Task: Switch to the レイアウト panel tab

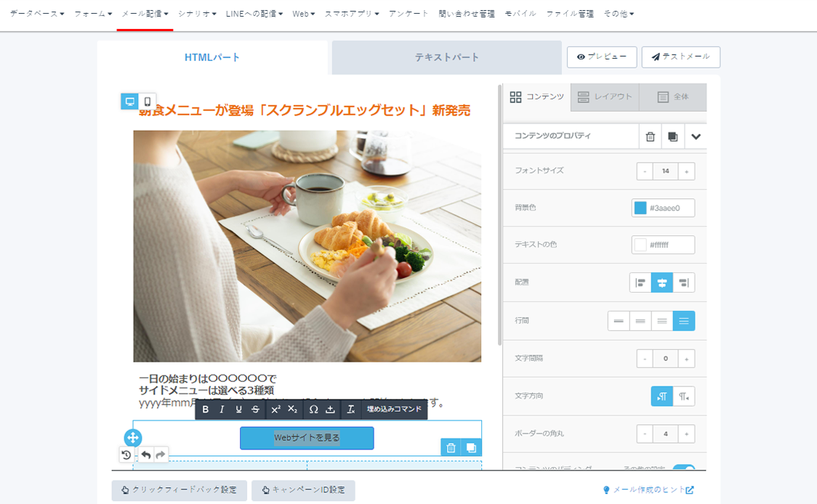Action: (605, 97)
